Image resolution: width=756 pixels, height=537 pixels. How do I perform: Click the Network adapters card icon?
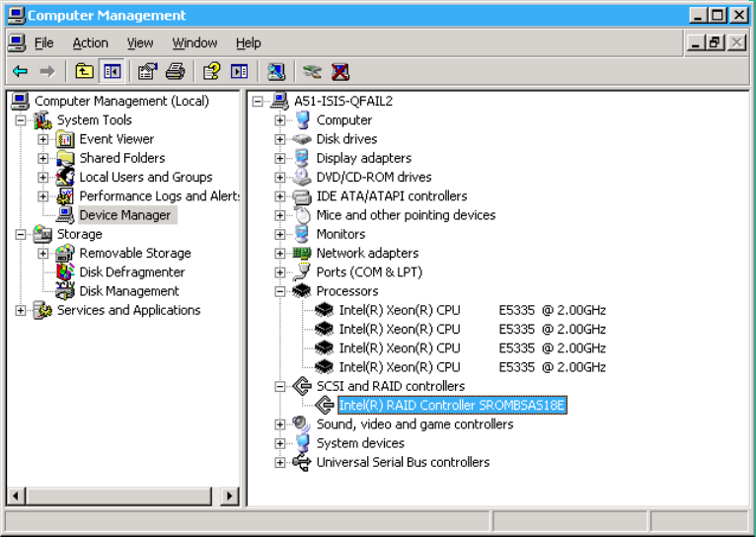[302, 253]
